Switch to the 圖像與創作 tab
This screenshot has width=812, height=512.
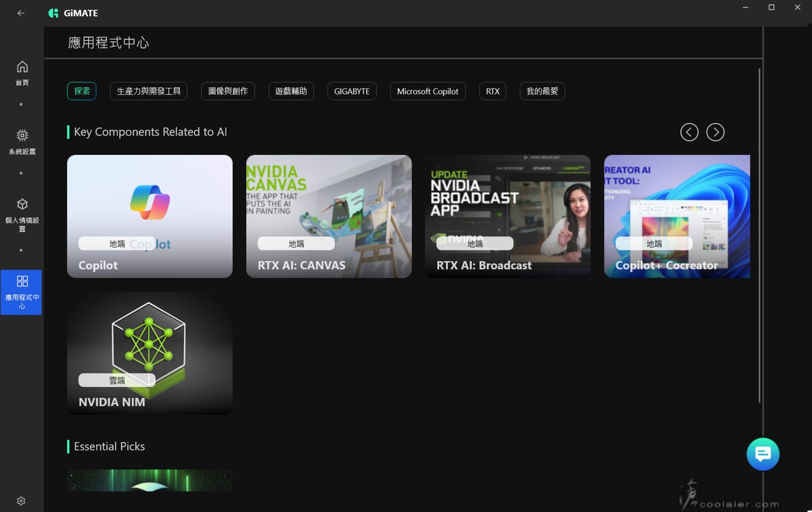[x=228, y=91]
